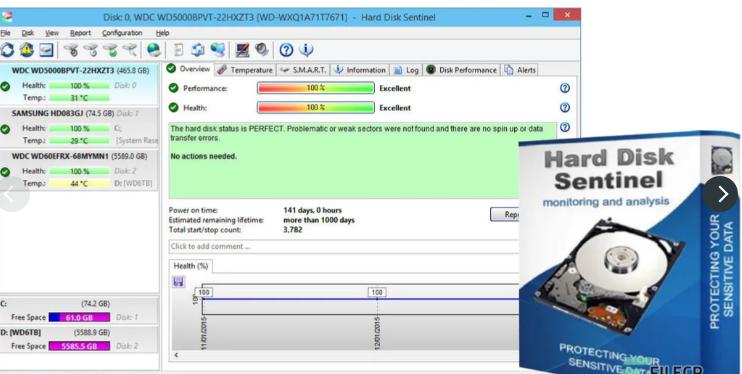Click the network computers toolbar icon

click(x=218, y=50)
